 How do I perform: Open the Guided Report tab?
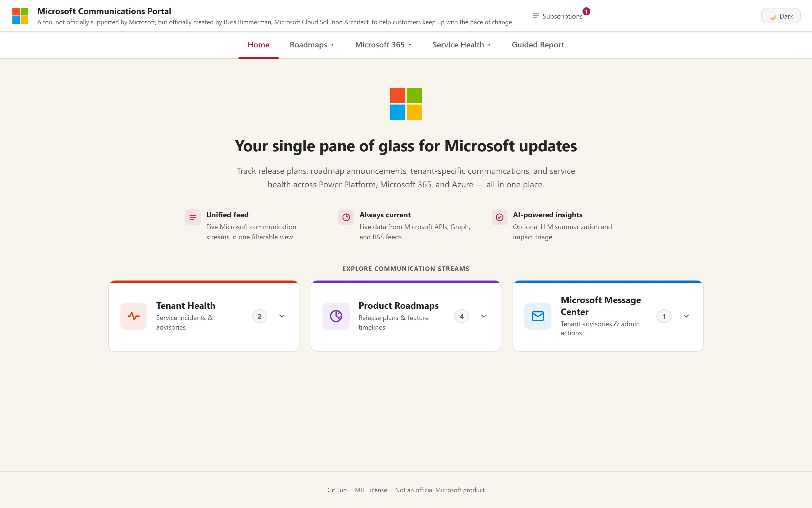click(538, 45)
